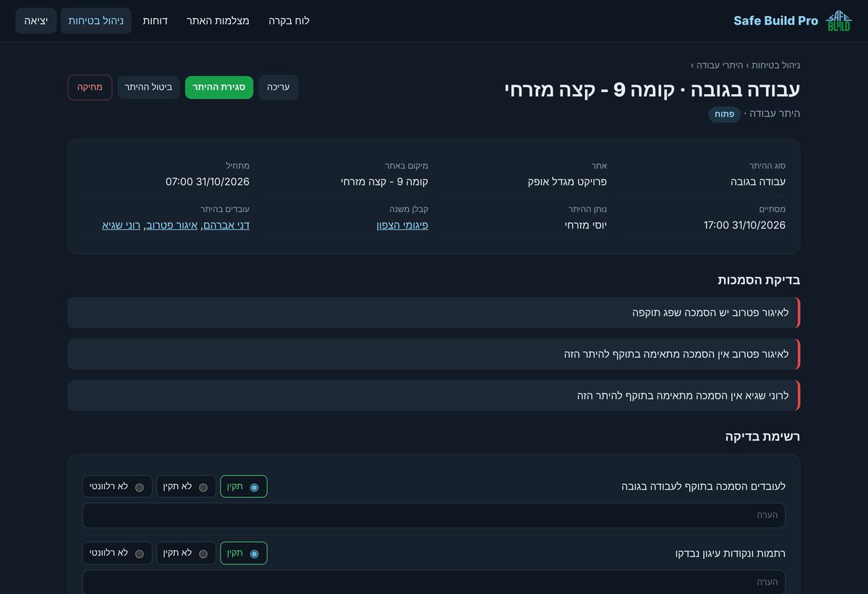Open worker link רוני שגיא
Screen dimensions: 868x594
(x=122, y=225)
